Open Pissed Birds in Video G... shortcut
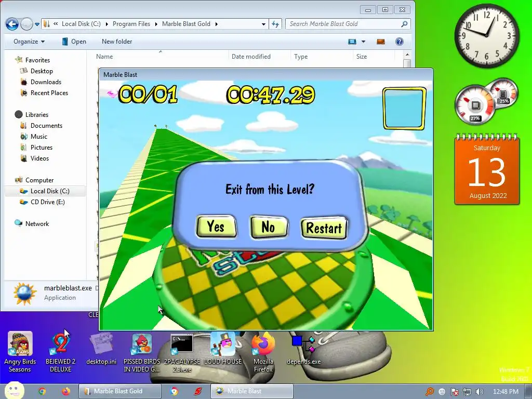Image resolution: width=532 pixels, height=399 pixels. tap(141, 352)
